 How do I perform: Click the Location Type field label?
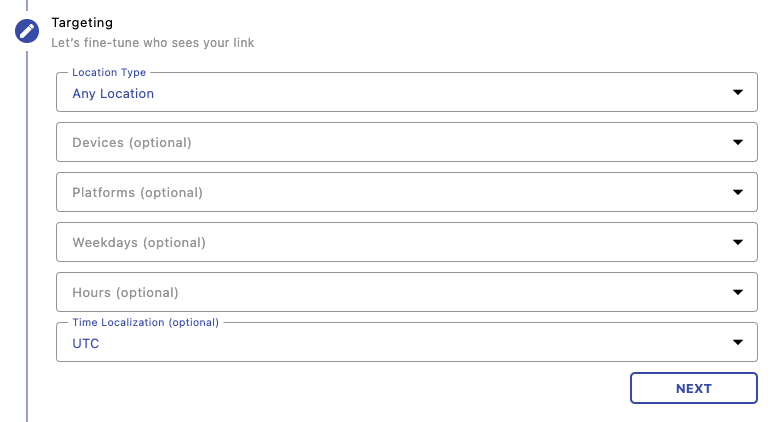[x=109, y=73]
